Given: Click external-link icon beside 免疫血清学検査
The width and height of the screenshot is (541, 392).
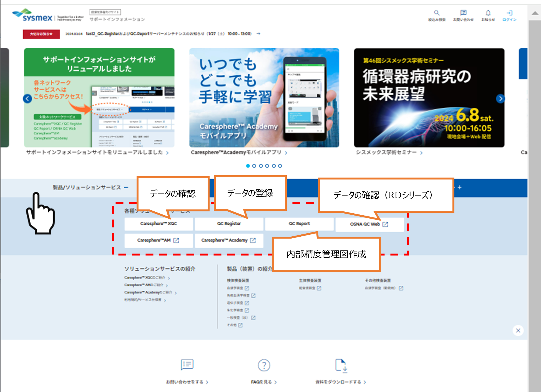Looking at the screenshot, I should [x=253, y=295].
